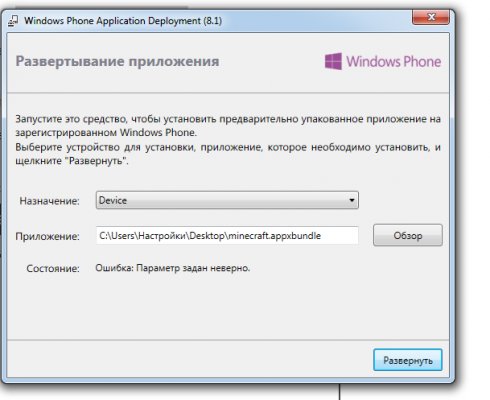Image resolution: width=490 pixels, height=400 pixels.
Task: Click the Windows Phone wordmark text
Action: click(x=394, y=62)
